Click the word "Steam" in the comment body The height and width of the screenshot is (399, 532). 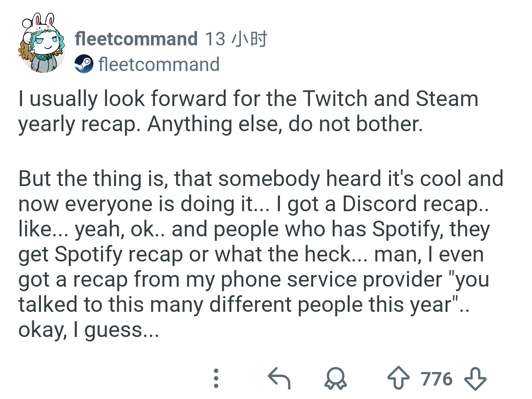click(x=447, y=99)
